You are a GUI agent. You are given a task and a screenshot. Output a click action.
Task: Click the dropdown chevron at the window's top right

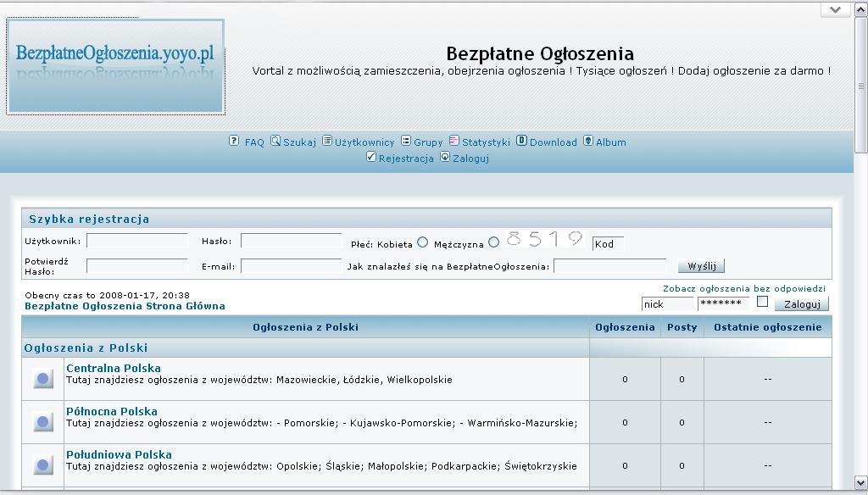coord(835,9)
